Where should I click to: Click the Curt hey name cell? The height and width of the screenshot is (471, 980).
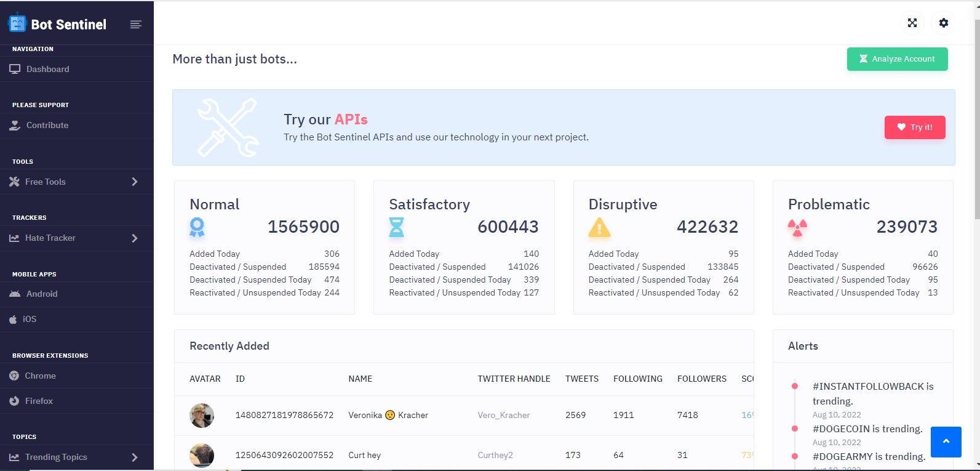364,455
